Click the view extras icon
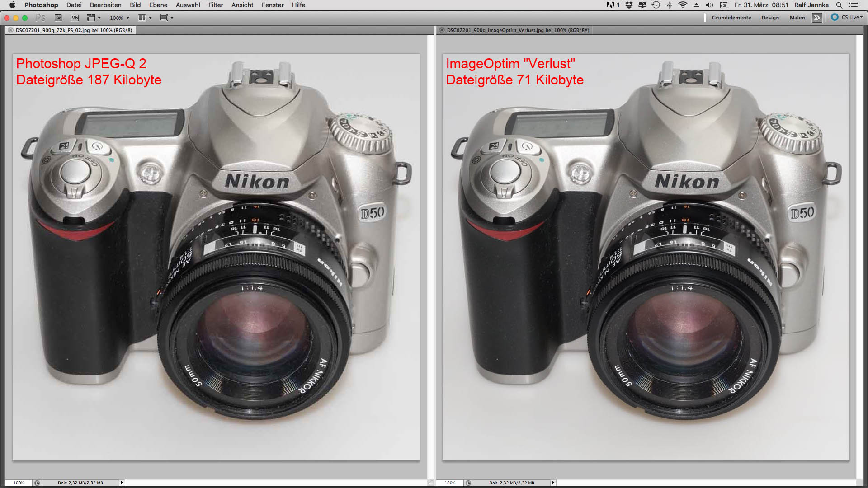Screen dimensions: 868x488 (91, 18)
